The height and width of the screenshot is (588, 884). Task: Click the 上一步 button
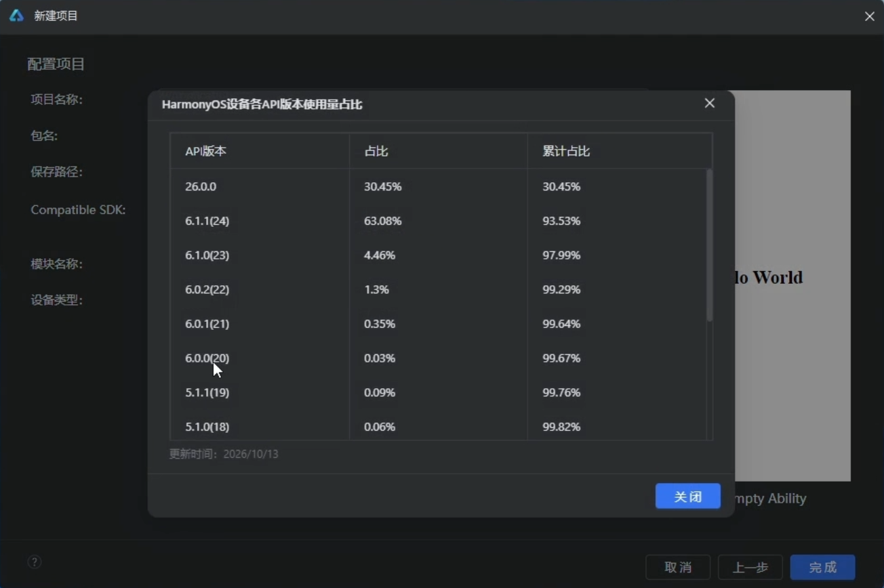750,567
